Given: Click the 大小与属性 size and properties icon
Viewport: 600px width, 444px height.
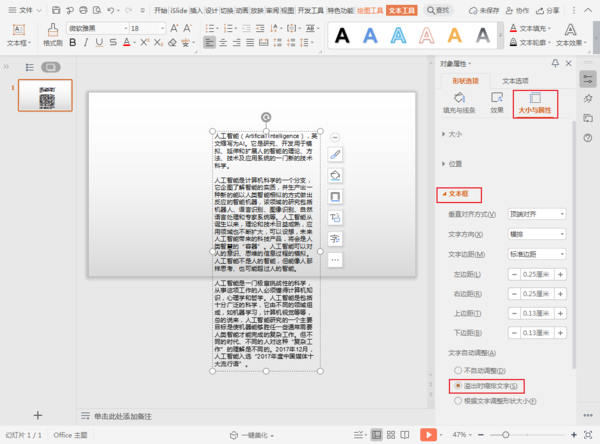Looking at the screenshot, I should click(535, 103).
